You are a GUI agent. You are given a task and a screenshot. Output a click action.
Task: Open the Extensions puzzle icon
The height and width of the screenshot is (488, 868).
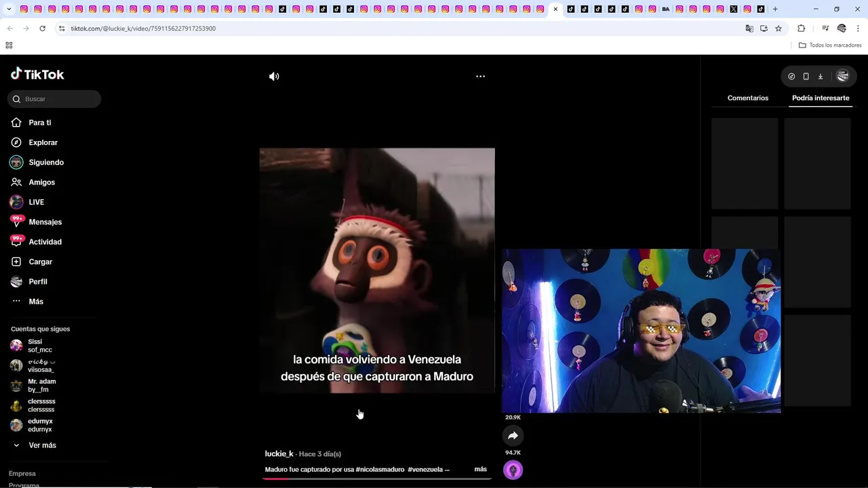click(x=801, y=28)
